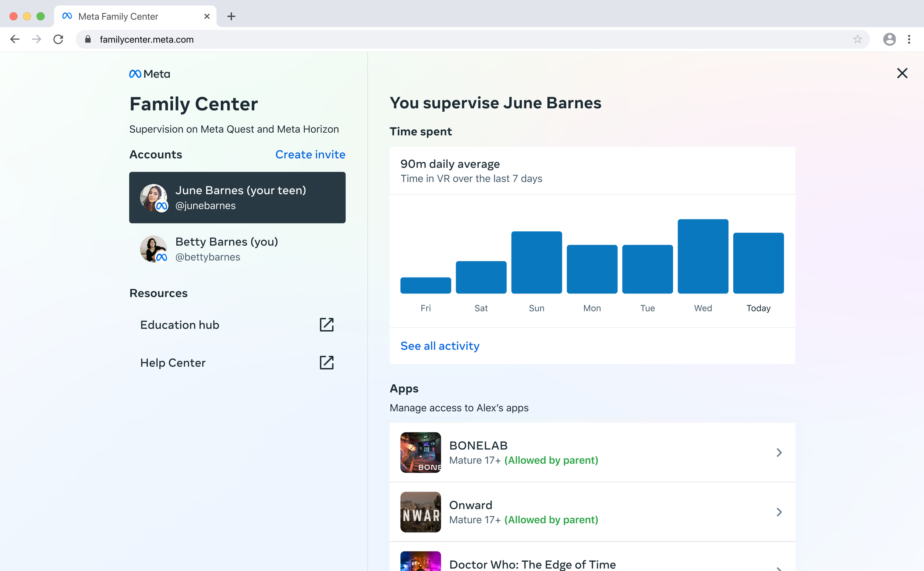
Task: Select June Barnes teen account
Action: coord(237,197)
